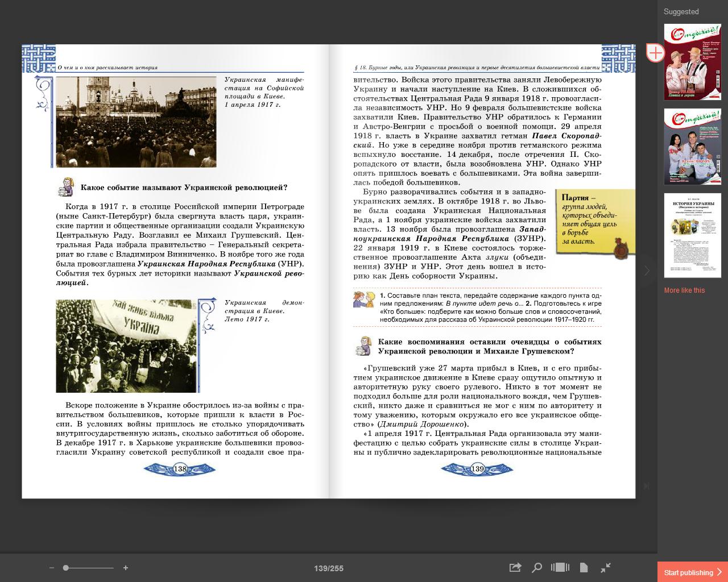The height and width of the screenshot is (582, 728).
Task: Open the page overview strip icon
Action: pos(560,567)
